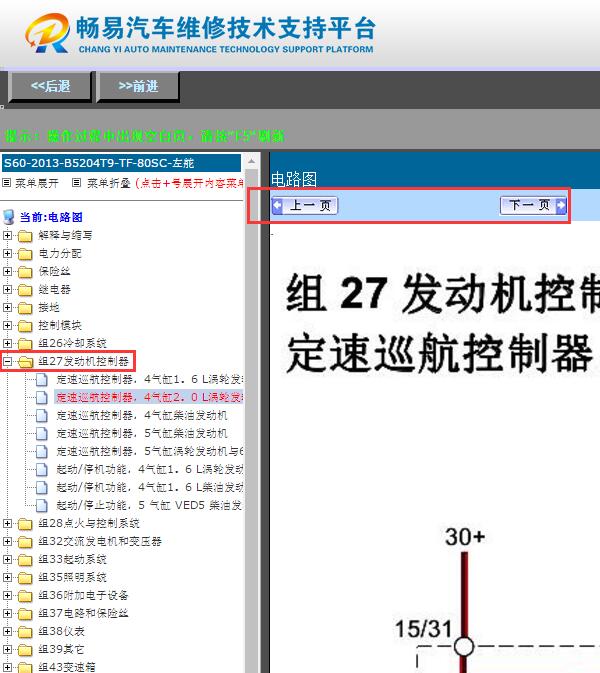
Task: Select the 组38仪表 tree item
Action: click(61, 631)
